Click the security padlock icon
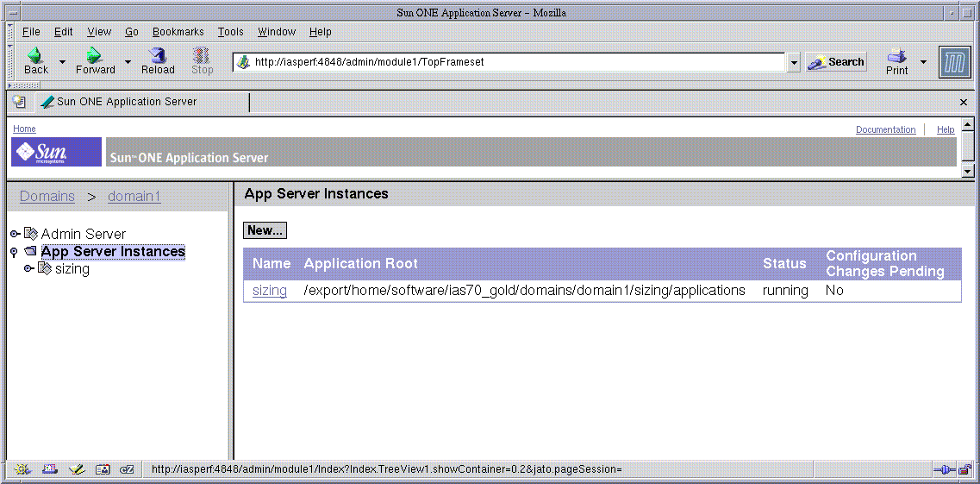This screenshot has width=980, height=484. [964, 469]
